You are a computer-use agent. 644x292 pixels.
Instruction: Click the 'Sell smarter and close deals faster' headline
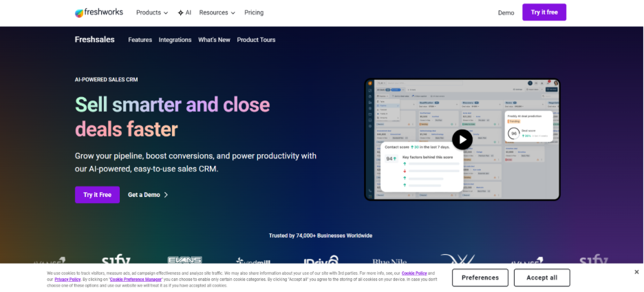(173, 117)
